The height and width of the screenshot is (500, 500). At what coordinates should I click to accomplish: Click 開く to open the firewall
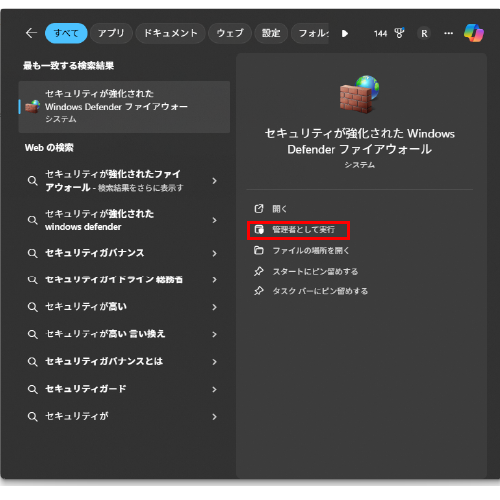point(279,209)
